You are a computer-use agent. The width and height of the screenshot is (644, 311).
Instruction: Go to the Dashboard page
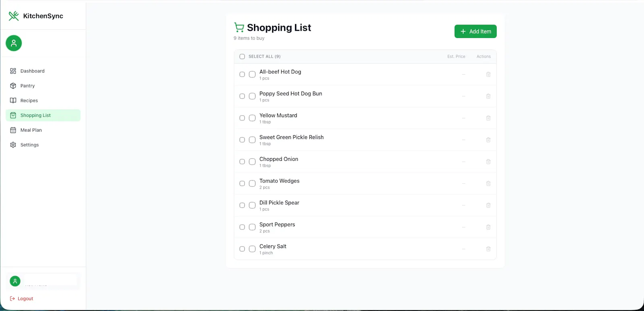[43, 71]
